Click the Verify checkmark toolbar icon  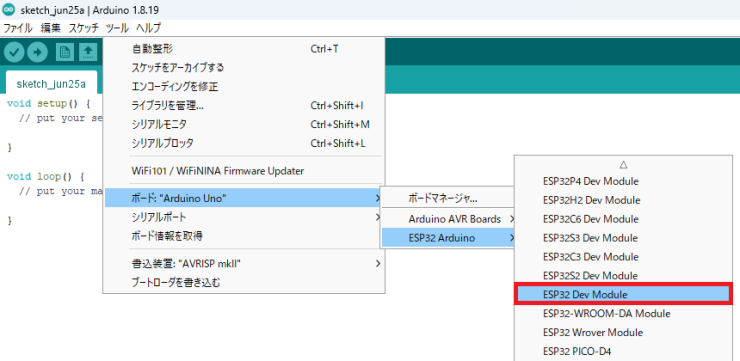coord(14,52)
